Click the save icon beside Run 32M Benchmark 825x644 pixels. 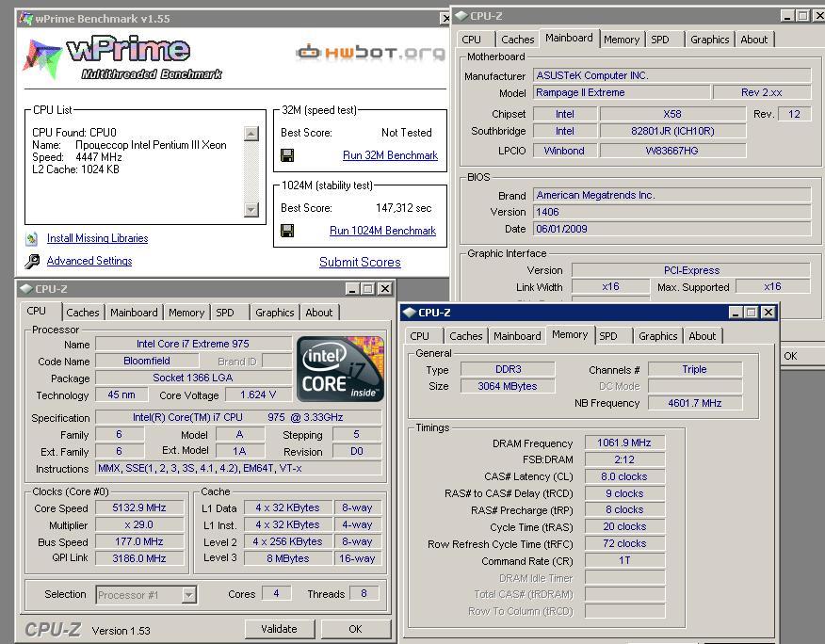coord(287,155)
